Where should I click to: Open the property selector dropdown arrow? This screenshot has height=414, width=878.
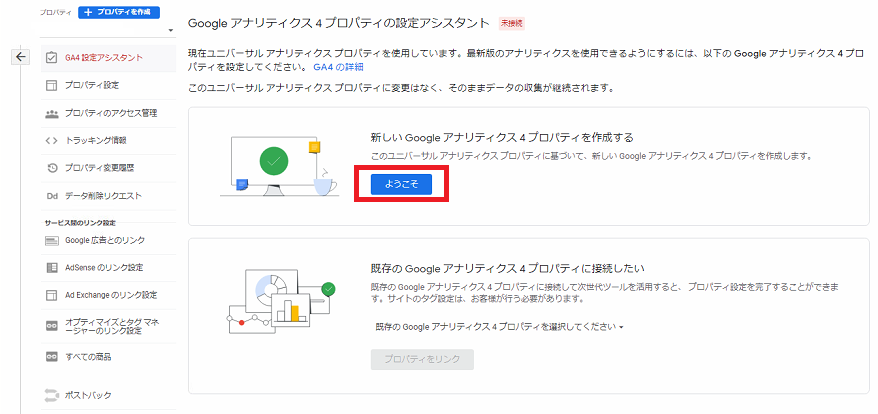pyautogui.click(x=171, y=31)
